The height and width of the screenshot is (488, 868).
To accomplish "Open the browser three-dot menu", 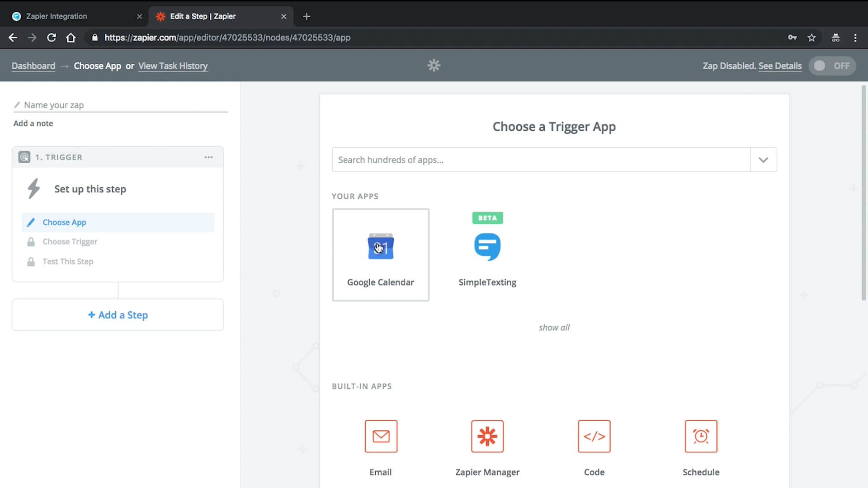I will [855, 38].
